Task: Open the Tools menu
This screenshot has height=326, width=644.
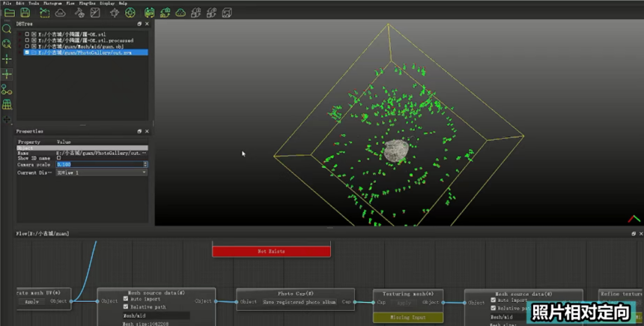Action: pyautogui.click(x=34, y=3)
